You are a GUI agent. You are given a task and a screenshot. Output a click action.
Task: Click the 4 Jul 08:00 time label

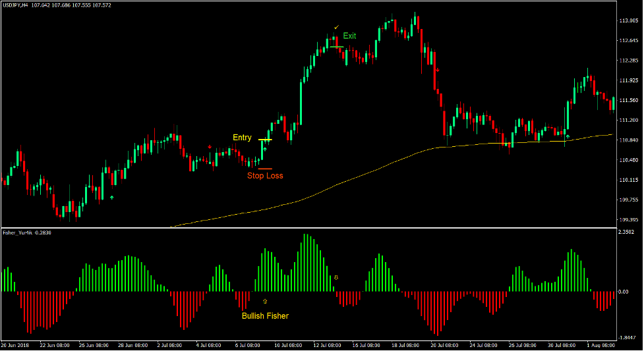(209, 345)
